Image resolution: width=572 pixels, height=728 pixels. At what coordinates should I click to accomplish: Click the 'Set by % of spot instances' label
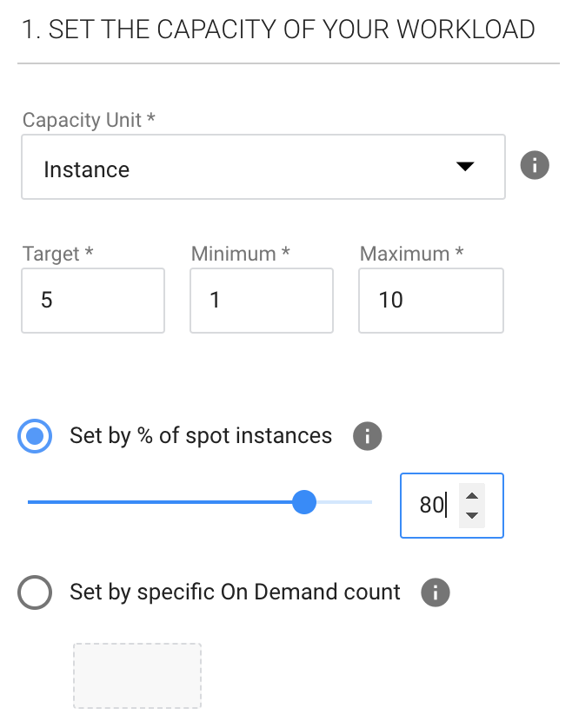tap(201, 436)
